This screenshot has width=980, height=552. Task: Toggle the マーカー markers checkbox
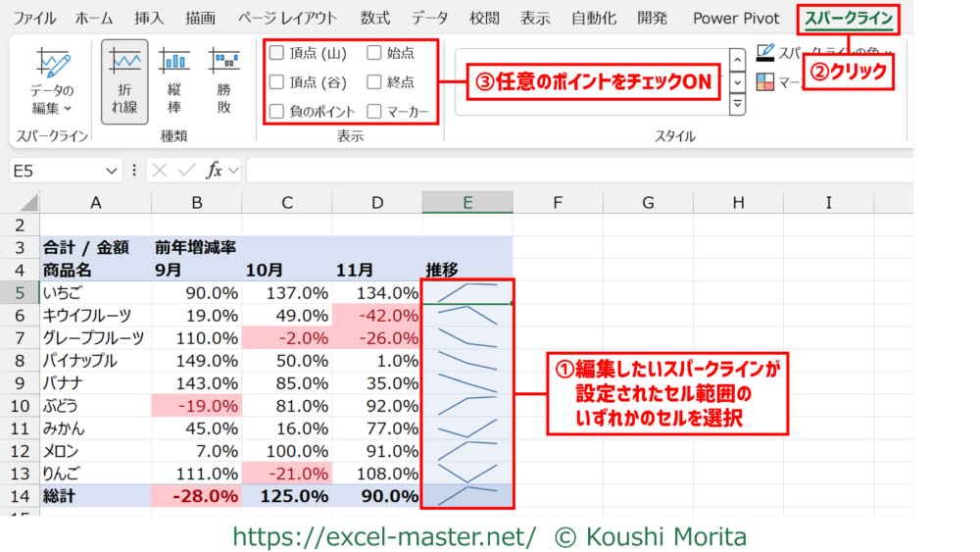[375, 112]
